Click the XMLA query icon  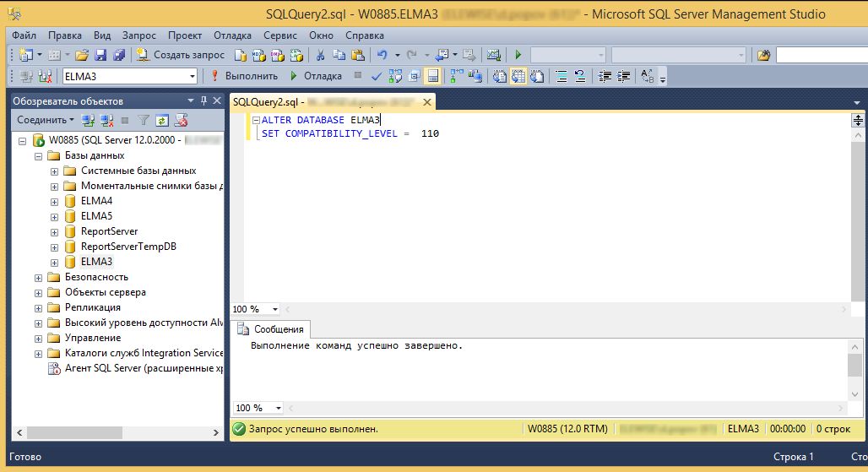(x=296, y=55)
